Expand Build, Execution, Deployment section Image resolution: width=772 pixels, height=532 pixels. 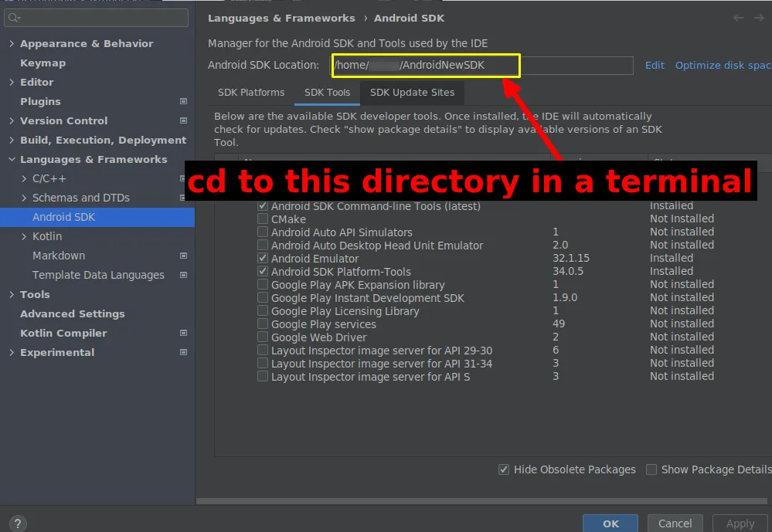12,140
